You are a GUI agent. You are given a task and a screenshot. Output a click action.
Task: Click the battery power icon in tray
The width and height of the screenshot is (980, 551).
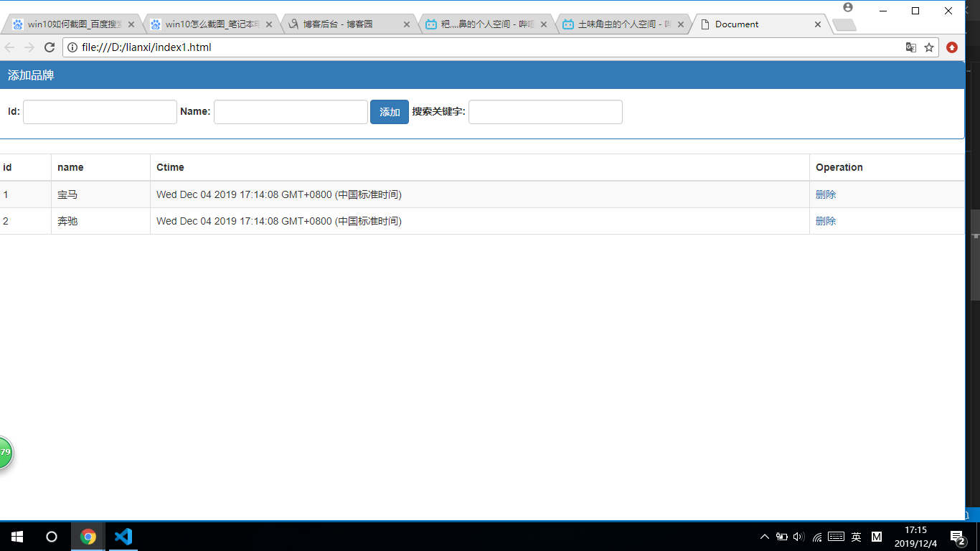coord(782,537)
